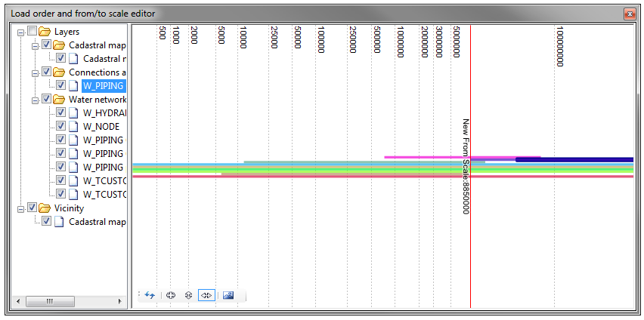Collapse Cadastral map folder under Layers

pyautogui.click(x=36, y=45)
